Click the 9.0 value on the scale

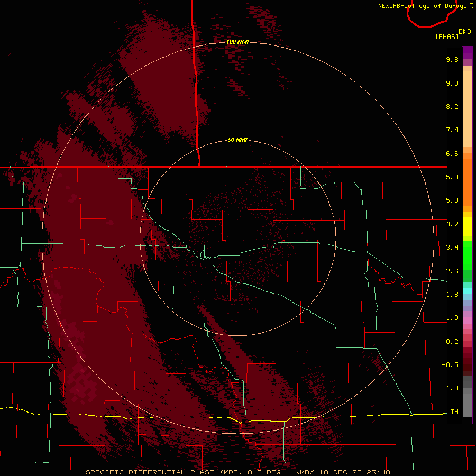click(x=452, y=83)
